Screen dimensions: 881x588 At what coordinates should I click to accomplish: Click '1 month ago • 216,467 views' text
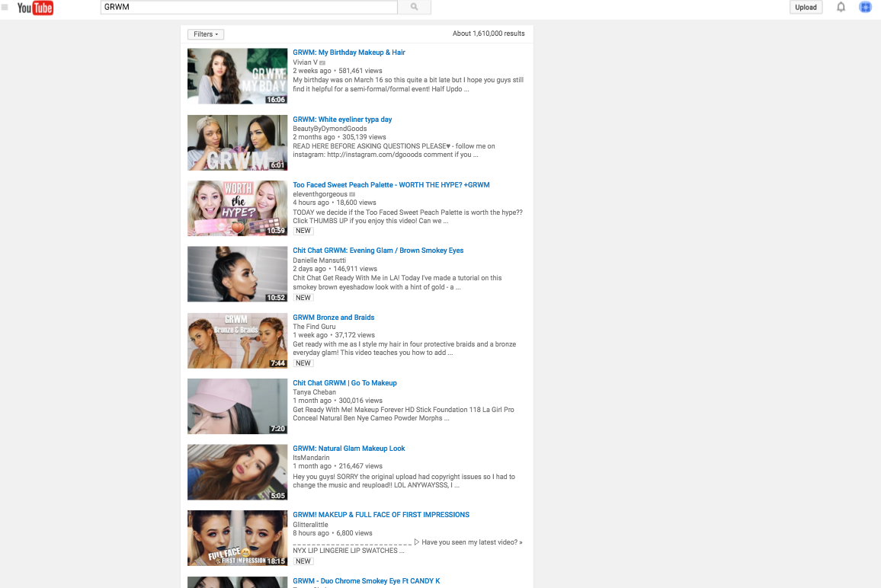pos(337,466)
